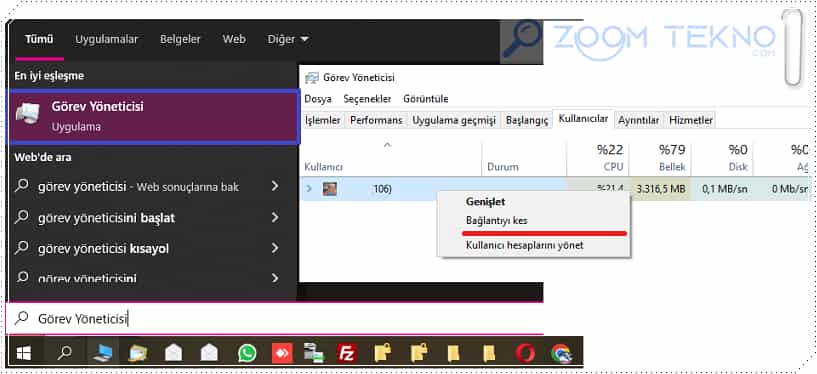Expand the "görev yöneticisini başlat" suggestion arrow

point(275,217)
